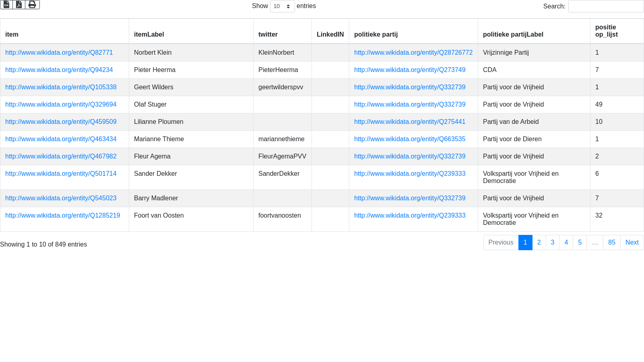This screenshot has height=362, width=644.
Task: Open party link Q663535 in Marianne Thieme row
Action: pyautogui.click(x=410, y=139)
